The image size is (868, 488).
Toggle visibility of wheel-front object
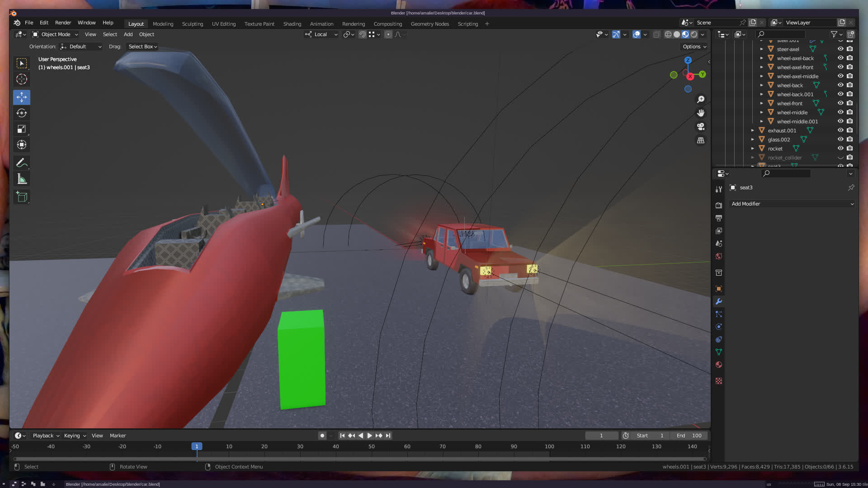click(840, 103)
